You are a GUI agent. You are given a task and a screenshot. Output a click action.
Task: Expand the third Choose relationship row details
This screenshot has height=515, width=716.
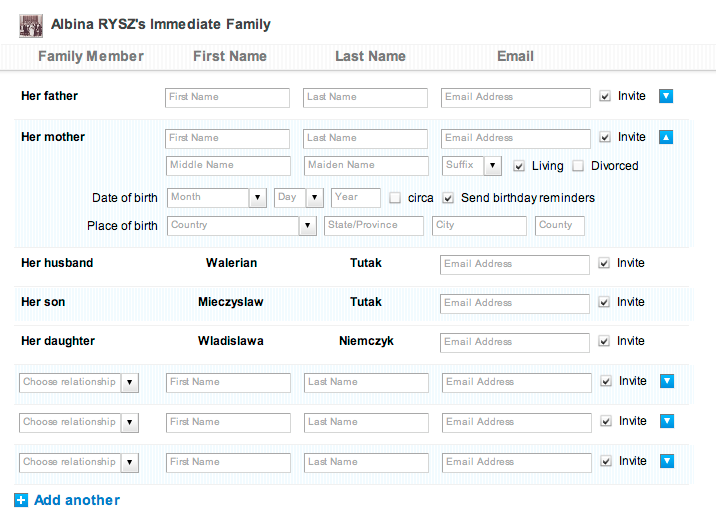point(667,461)
